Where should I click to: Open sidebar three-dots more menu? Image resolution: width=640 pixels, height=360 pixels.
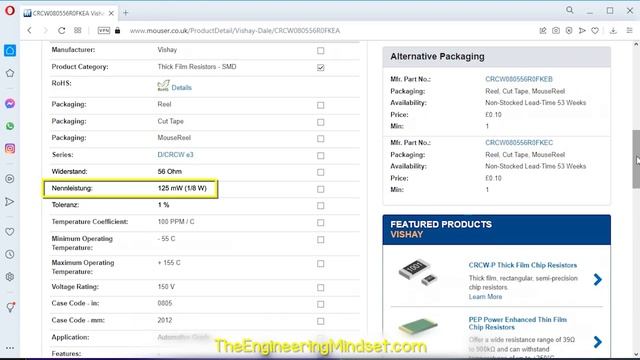[10, 348]
